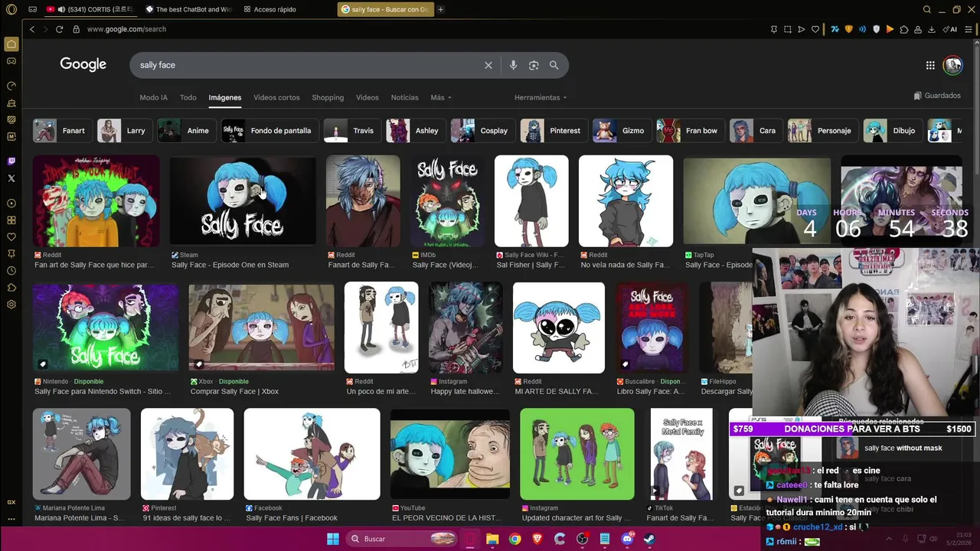The image size is (980, 551).
Task: Open the AI assistant button in toolbar
Action: click(952, 29)
